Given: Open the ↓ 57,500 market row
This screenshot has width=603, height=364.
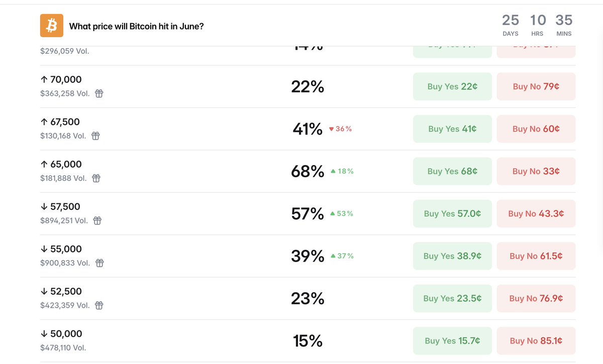Looking at the screenshot, I should pos(308,213).
